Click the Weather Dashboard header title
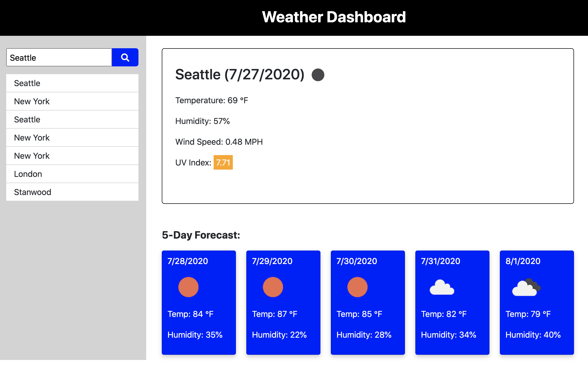Screen dimensions: 588x375 coord(334,17)
